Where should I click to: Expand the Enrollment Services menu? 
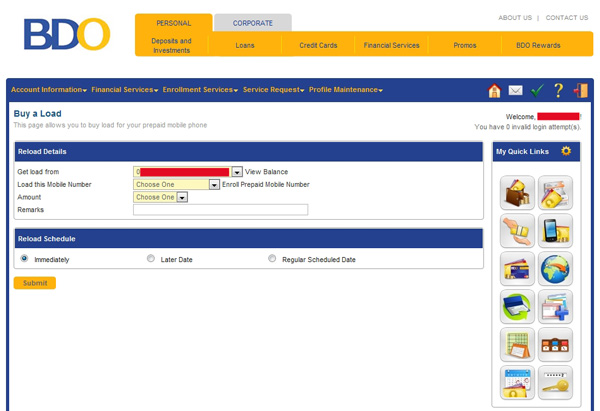pos(200,90)
